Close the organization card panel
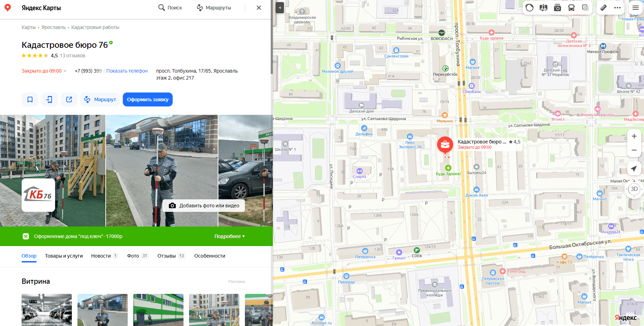 [259, 8]
